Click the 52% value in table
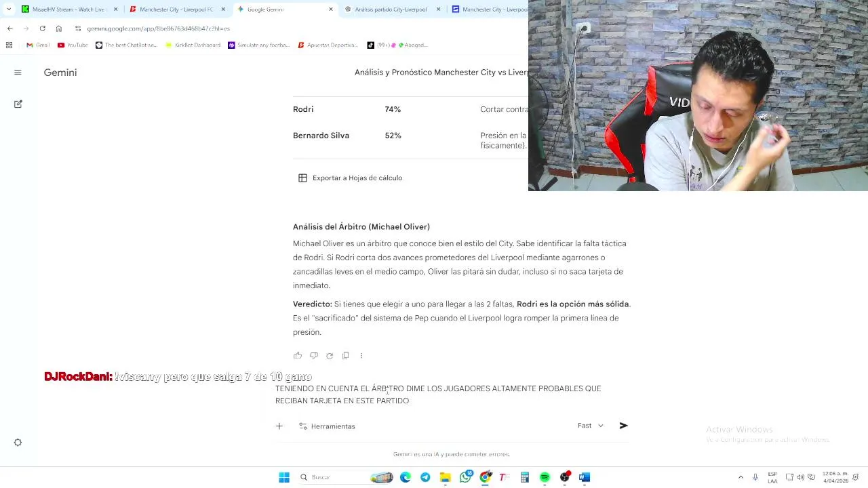Image resolution: width=868 pixels, height=488 pixels. point(393,136)
